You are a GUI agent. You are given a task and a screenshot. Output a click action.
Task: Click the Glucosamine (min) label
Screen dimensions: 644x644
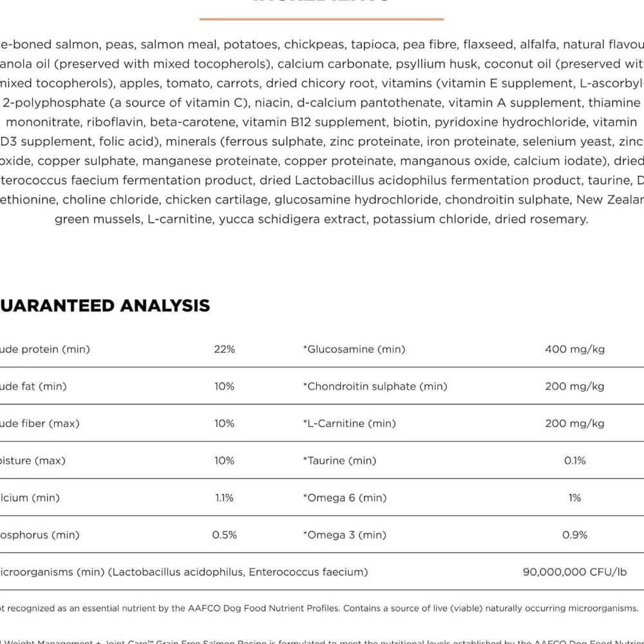click(x=354, y=349)
